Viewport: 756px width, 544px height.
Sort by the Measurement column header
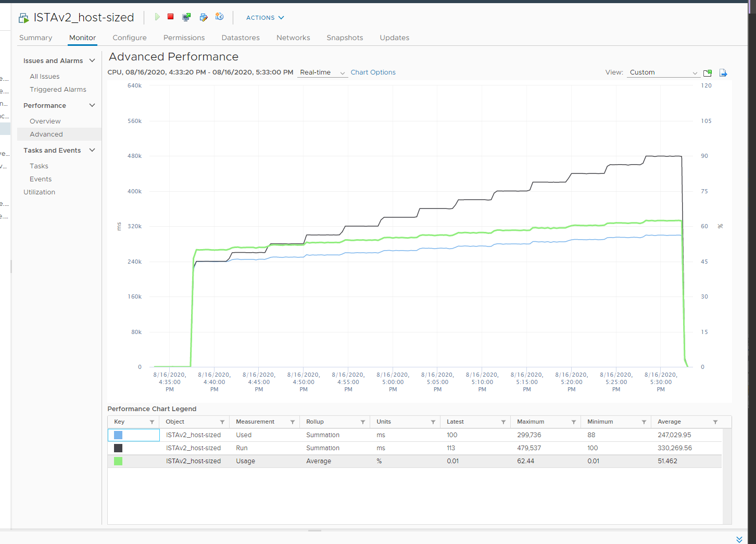click(255, 422)
